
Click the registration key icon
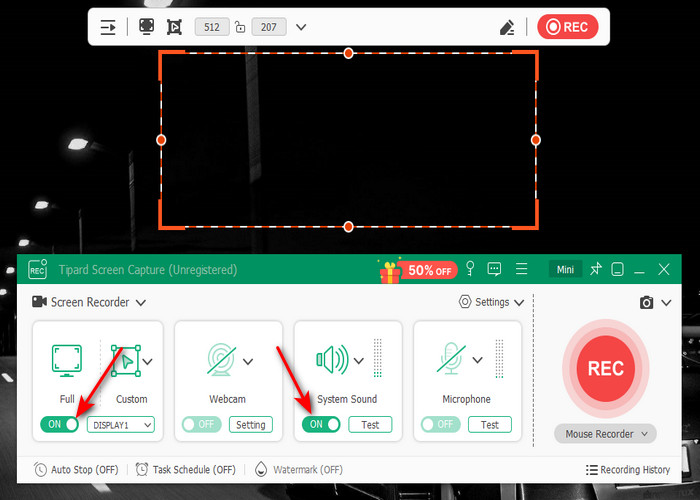(470, 269)
